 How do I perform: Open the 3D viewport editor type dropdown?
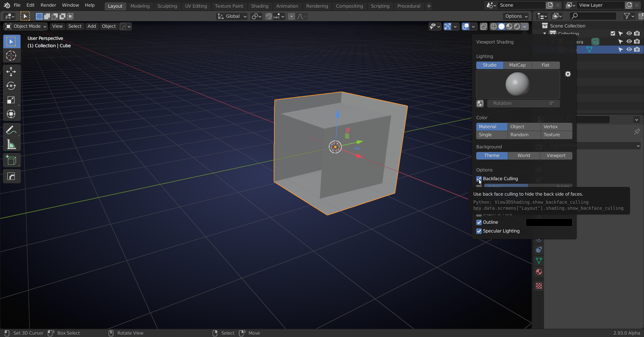(x=9, y=16)
